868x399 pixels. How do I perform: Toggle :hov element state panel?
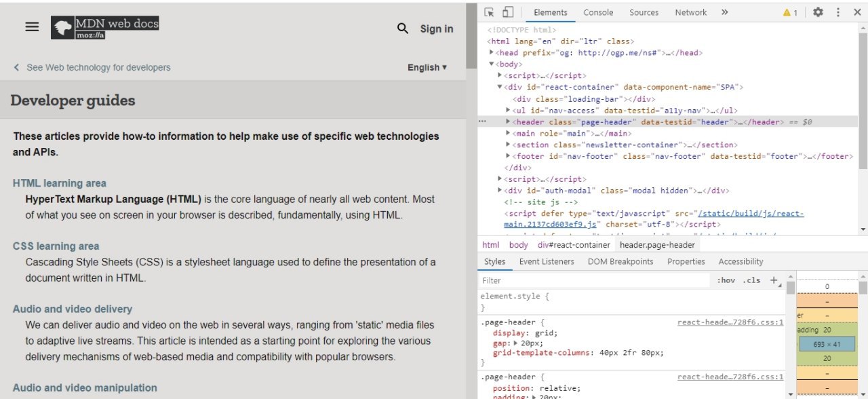click(726, 280)
